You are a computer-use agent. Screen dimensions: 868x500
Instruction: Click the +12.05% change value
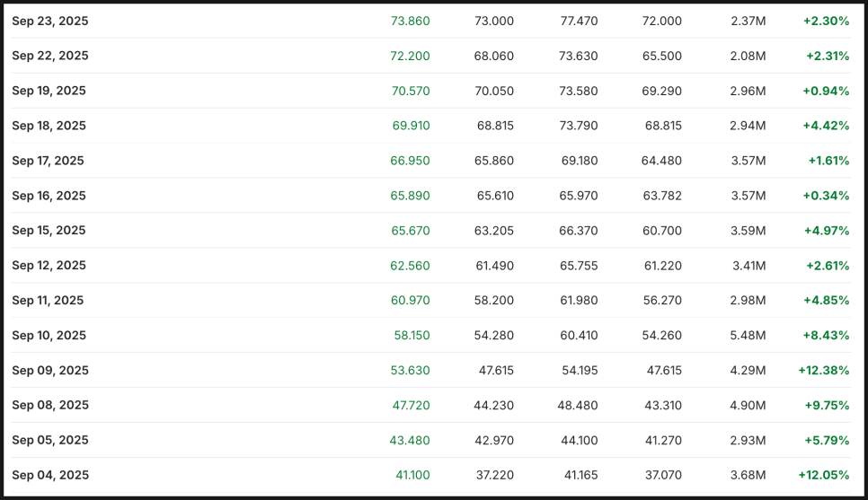click(824, 475)
